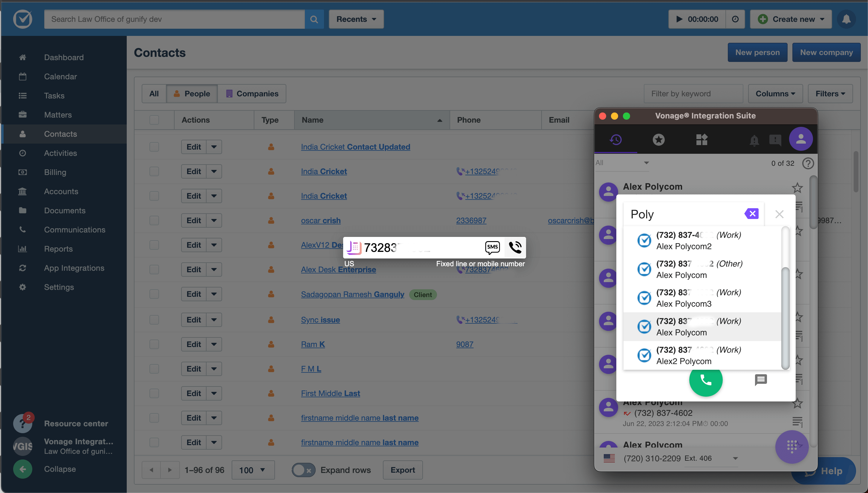This screenshot has height=493, width=868.
Task: Open the Vonage integrations widgets tab
Action: [x=702, y=139]
